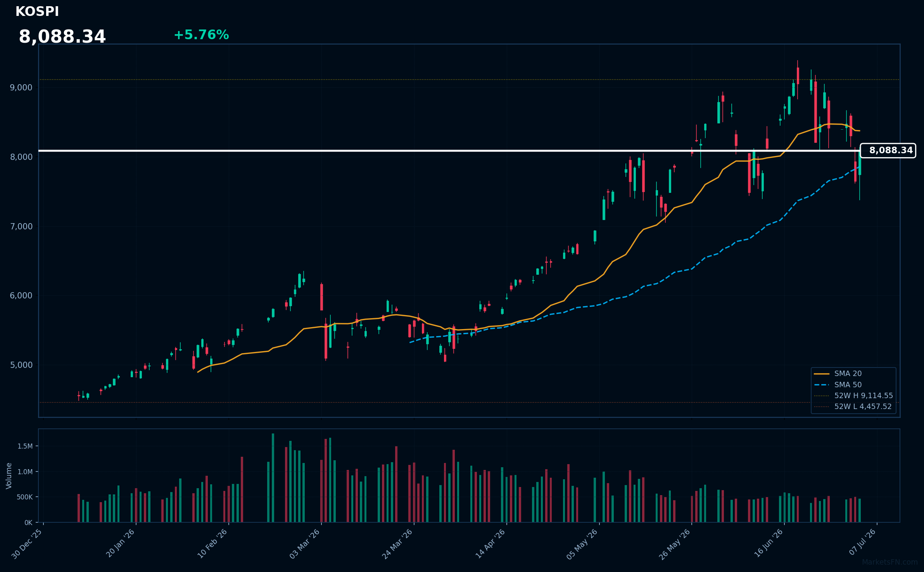Click the 24 Mar '26 date label
The height and width of the screenshot is (572, 924).
pos(397,544)
